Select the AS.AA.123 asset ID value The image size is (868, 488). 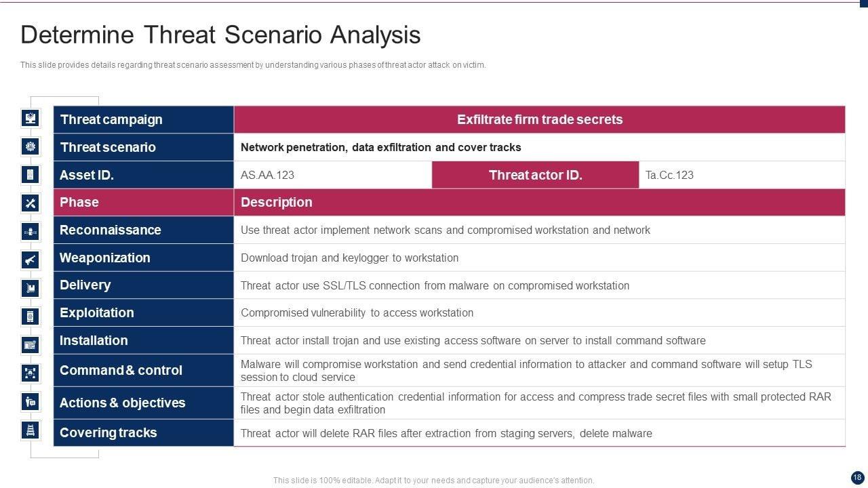(267, 175)
